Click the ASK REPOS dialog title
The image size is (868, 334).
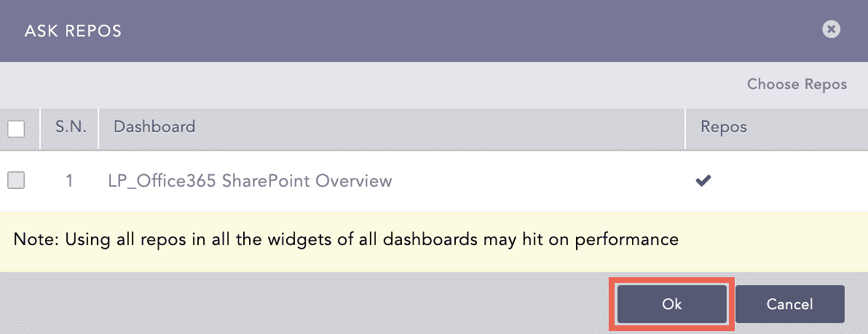pos(73,31)
